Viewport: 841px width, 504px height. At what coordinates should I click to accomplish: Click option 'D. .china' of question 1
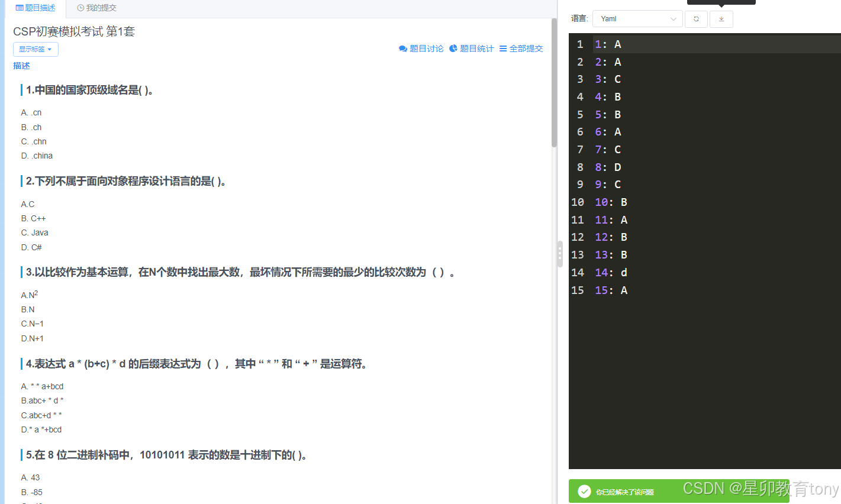pyautogui.click(x=37, y=156)
